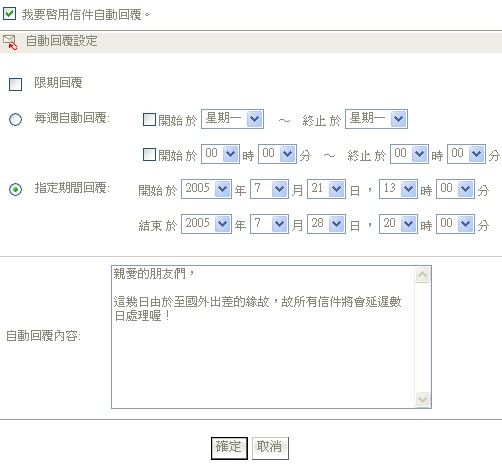
Task: Open the end day 28 dropdown
Action: point(326,224)
